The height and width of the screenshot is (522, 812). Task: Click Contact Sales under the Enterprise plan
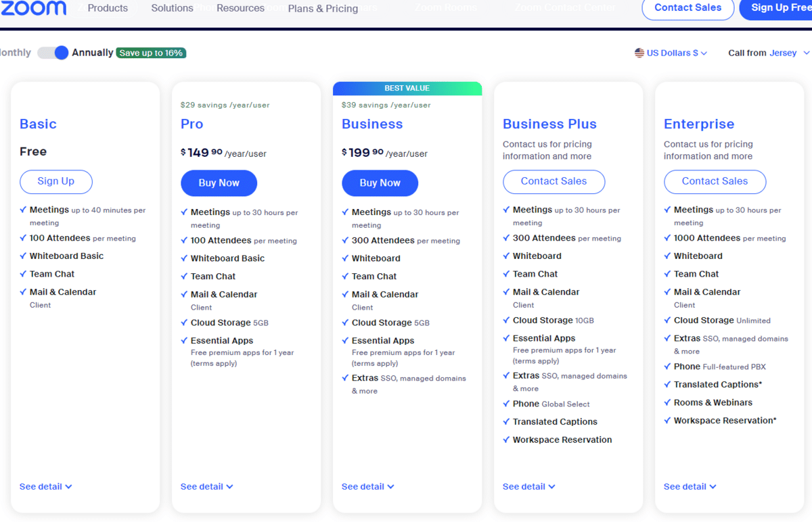[715, 181]
